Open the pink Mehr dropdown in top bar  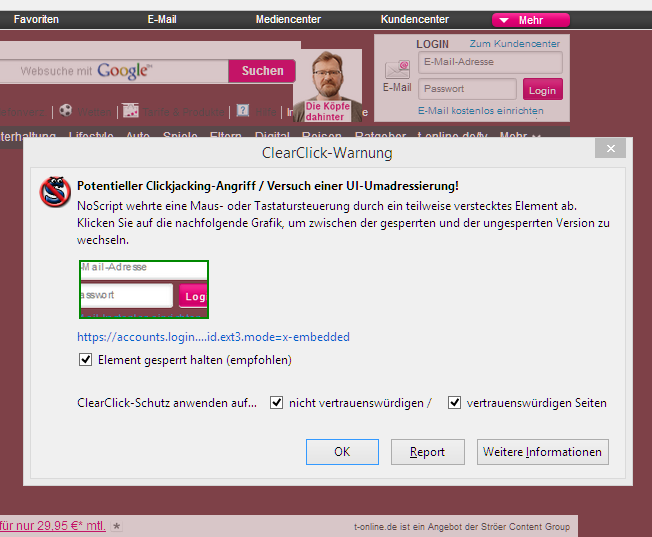point(531,20)
